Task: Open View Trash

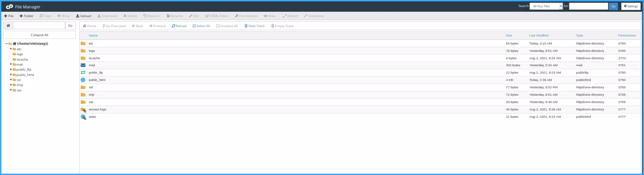Action: [254, 26]
